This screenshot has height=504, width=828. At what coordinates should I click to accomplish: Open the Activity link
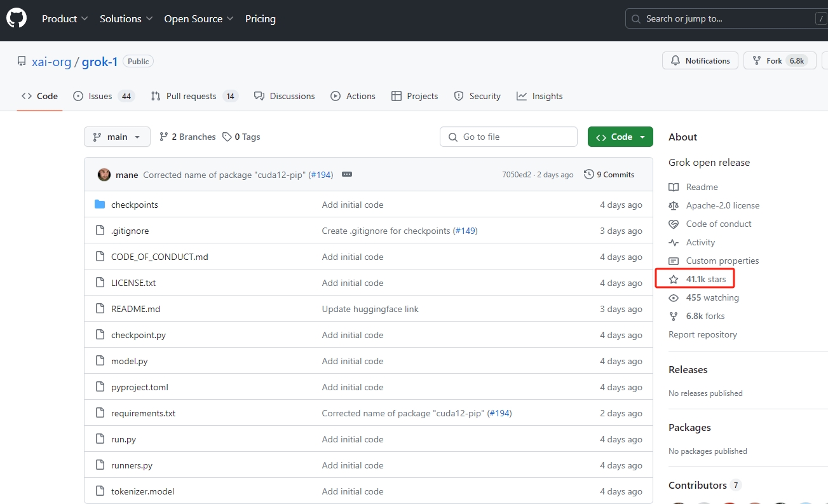tap(692, 242)
